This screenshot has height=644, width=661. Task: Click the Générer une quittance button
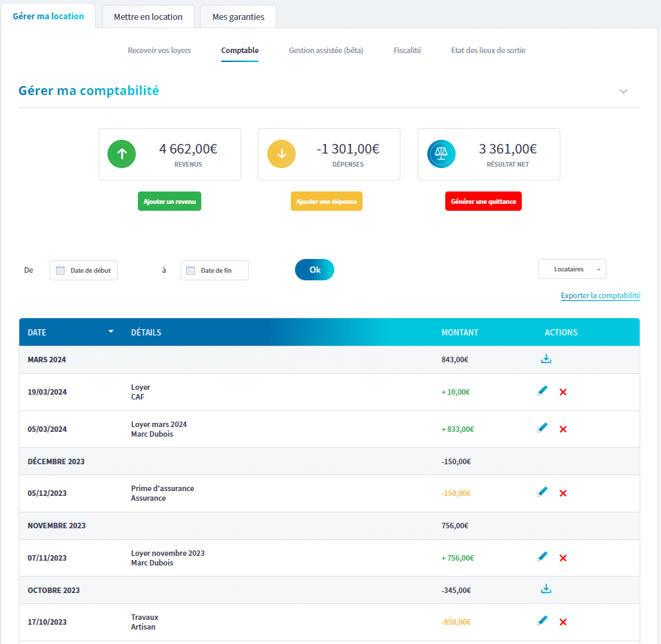click(483, 201)
